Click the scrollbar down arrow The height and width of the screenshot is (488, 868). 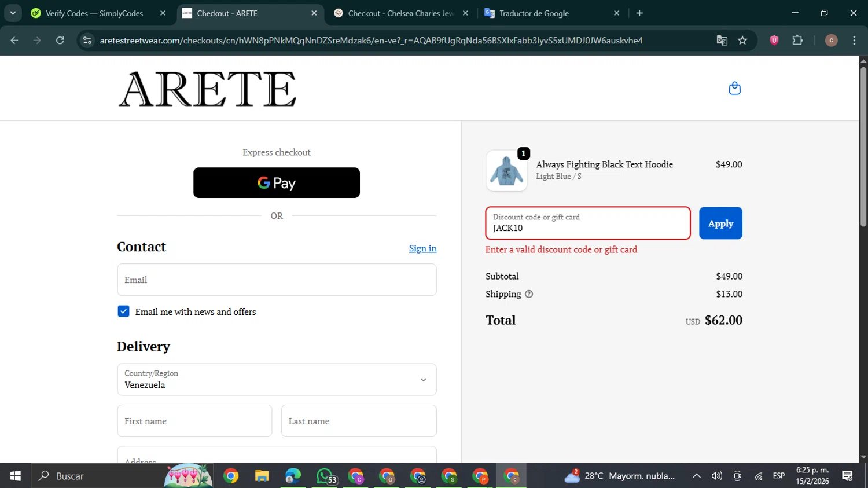pyautogui.click(x=863, y=457)
